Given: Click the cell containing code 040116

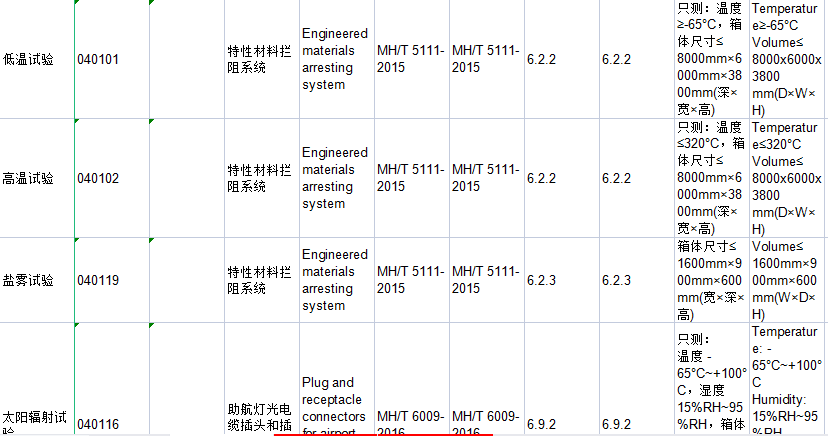Looking at the screenshot, I should 98,424.
